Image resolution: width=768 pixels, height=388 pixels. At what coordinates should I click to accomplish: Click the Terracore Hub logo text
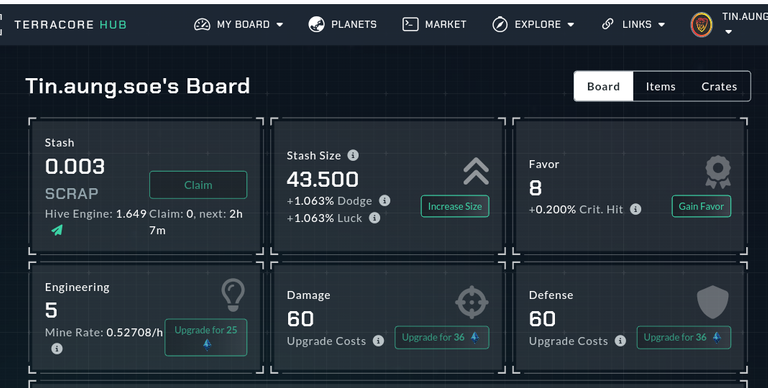71,24
